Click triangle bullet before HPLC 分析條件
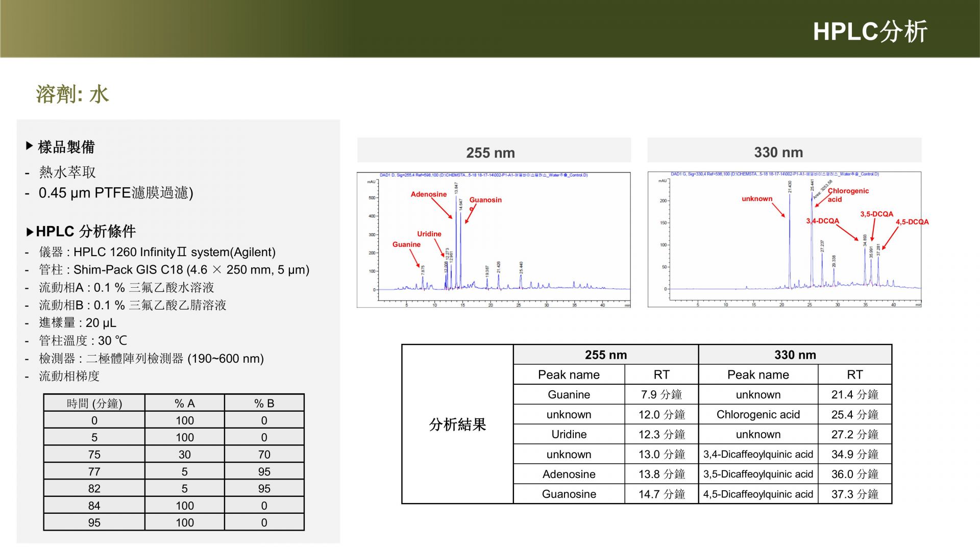 pyautogui.click(x=30, y=232)
